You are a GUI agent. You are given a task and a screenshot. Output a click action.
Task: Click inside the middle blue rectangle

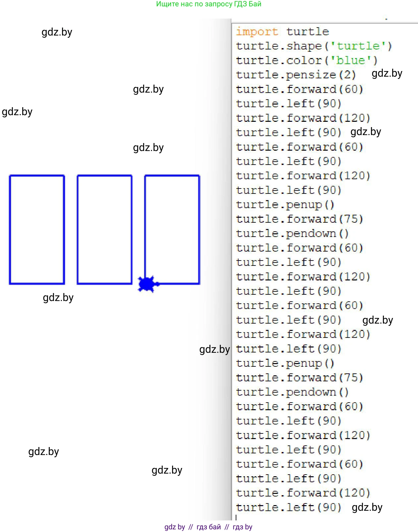point(104,229)
